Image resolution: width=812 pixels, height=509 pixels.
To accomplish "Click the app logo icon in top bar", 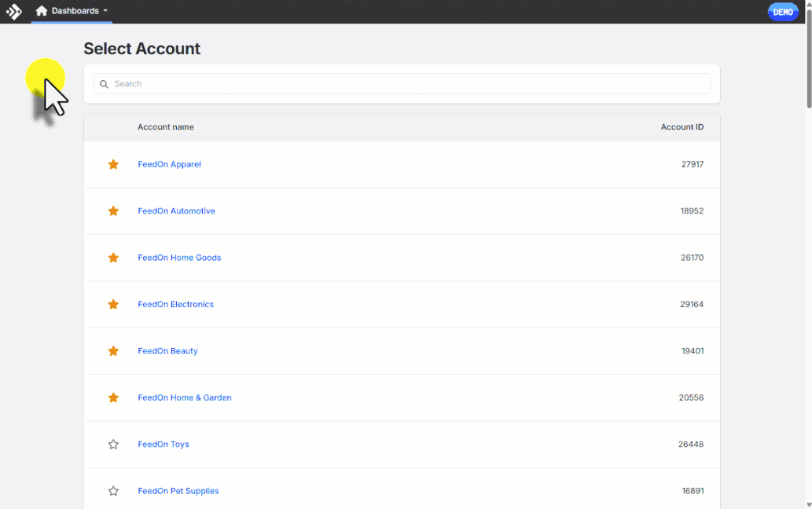I will (x=14, y=11).
